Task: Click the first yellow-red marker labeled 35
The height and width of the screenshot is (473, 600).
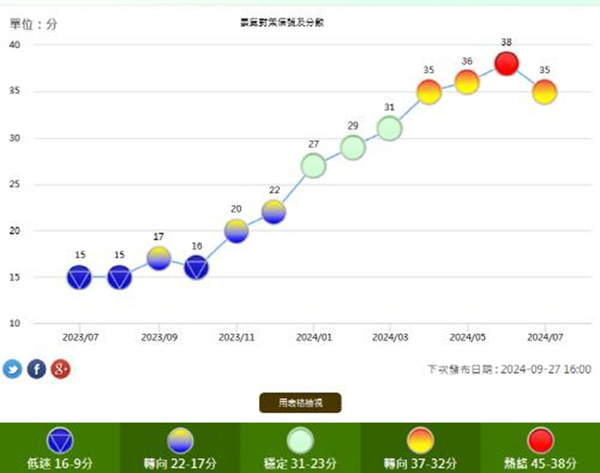Action: (429, 92)
